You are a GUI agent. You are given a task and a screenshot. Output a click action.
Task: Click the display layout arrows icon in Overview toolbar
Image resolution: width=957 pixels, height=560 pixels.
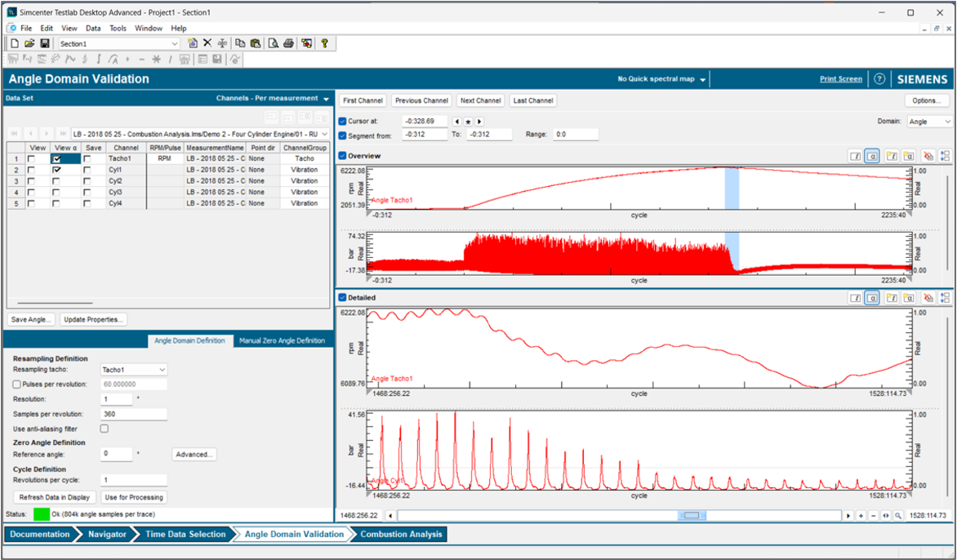point(945,156)
